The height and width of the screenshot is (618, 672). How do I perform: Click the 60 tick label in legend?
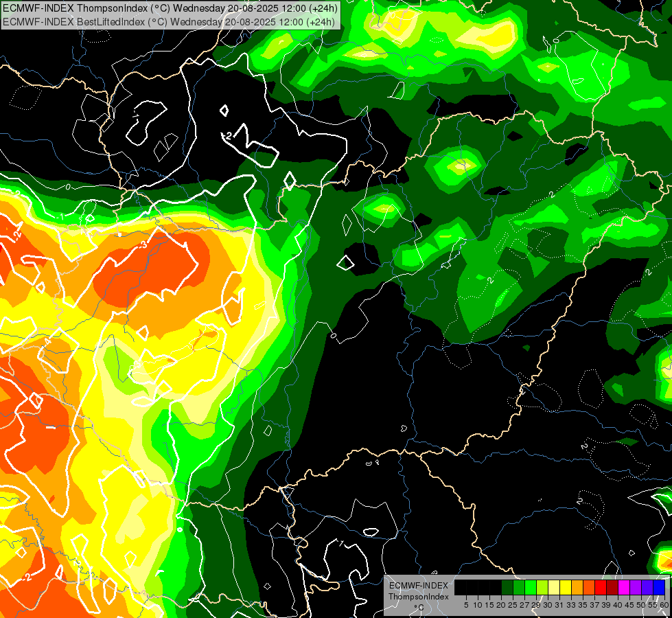click(664, 605)
